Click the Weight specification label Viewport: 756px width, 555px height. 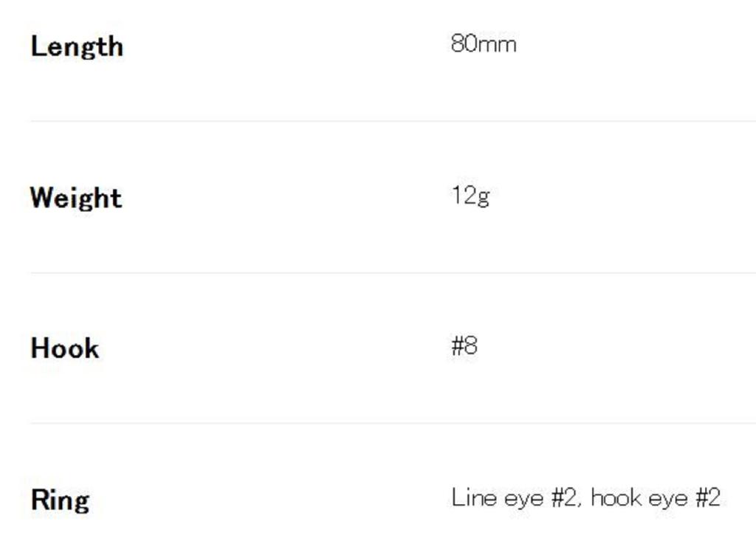click(x=76, y=198)
